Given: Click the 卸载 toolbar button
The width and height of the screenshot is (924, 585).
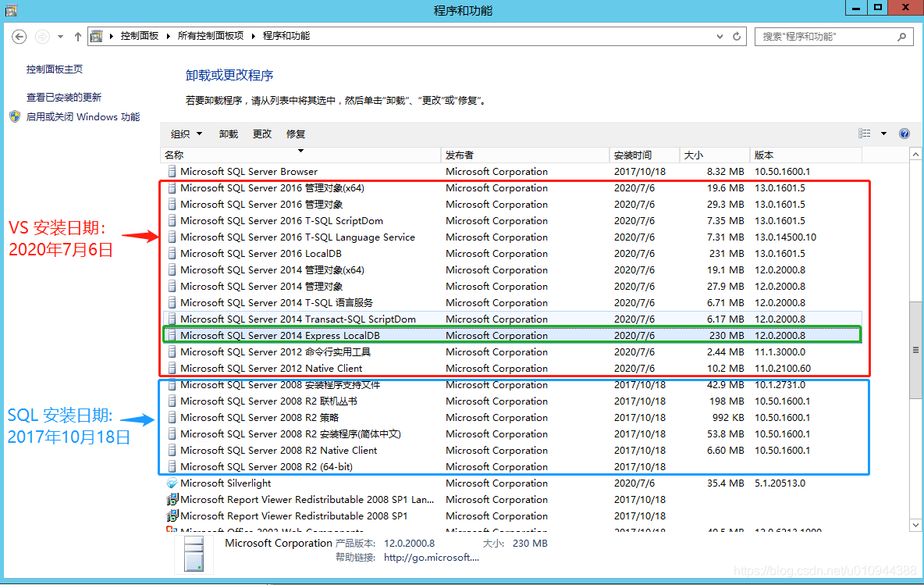Looking at the screenshot, I should (x=229, y=134).
